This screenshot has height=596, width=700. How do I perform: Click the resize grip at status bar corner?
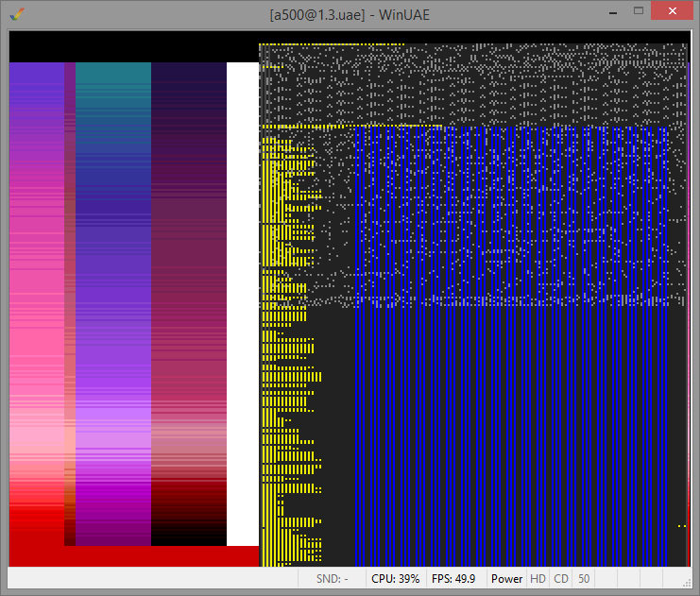click(687, 583)
